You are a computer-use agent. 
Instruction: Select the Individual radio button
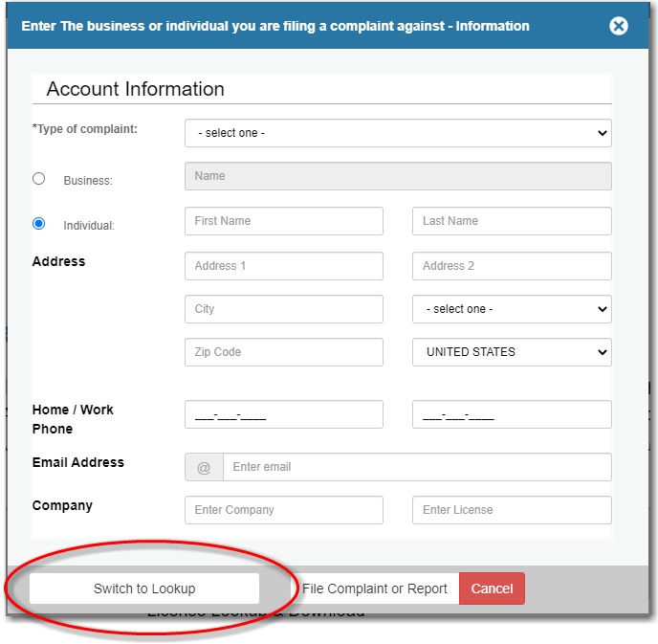pos(39,223)
